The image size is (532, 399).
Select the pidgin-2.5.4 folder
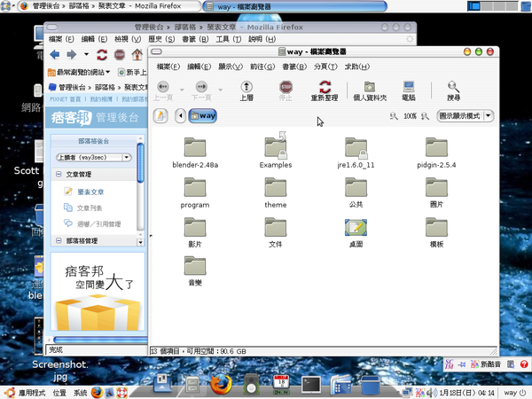click(x=436, y=153)
